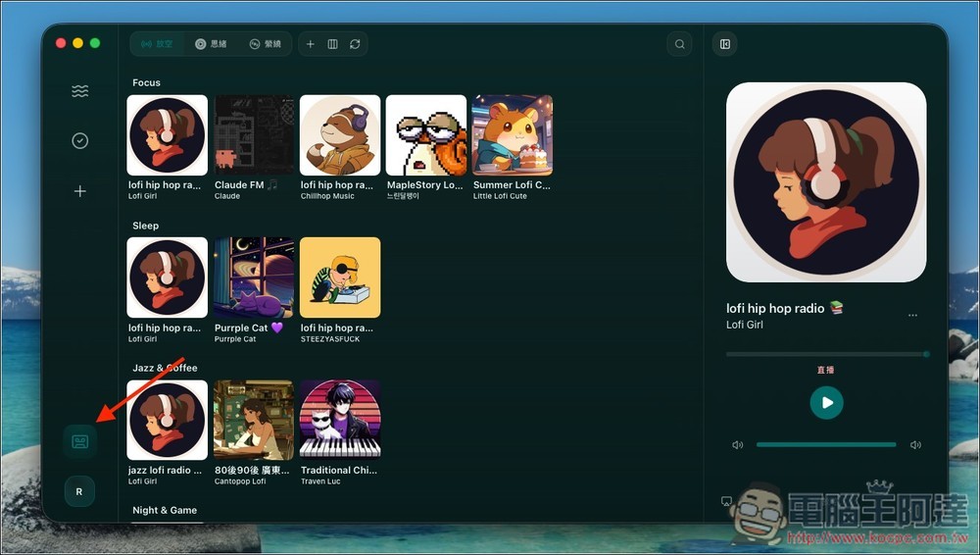Click the Sleep section heading

(x=146, y=226)
